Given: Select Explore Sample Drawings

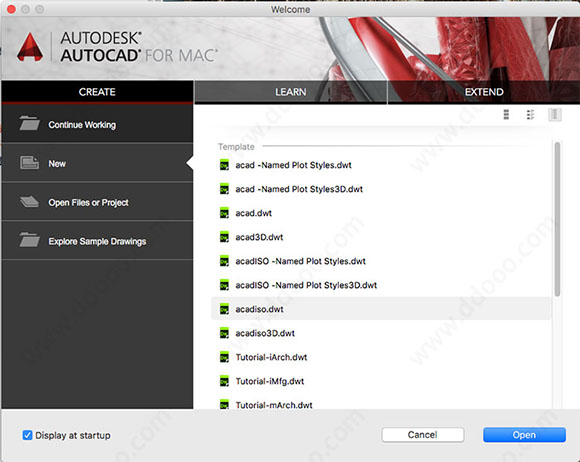Looking at the screenshot, I should coord(97,241).
